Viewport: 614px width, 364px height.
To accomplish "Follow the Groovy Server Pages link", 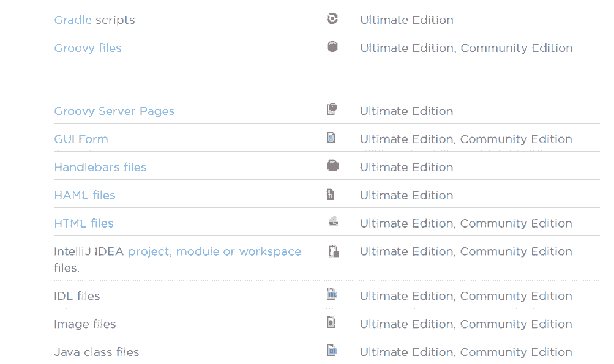I will (x=114, y=111).
